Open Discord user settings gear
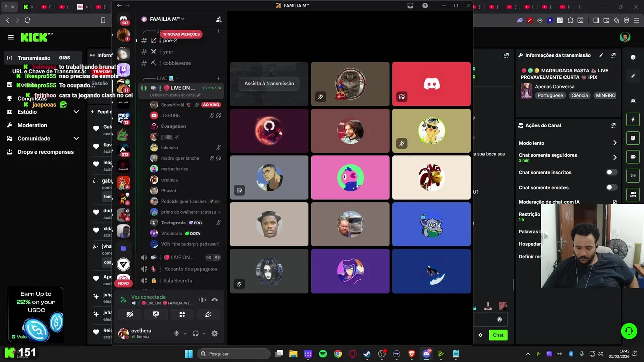 pyautogui.click(x=215, y=333)
